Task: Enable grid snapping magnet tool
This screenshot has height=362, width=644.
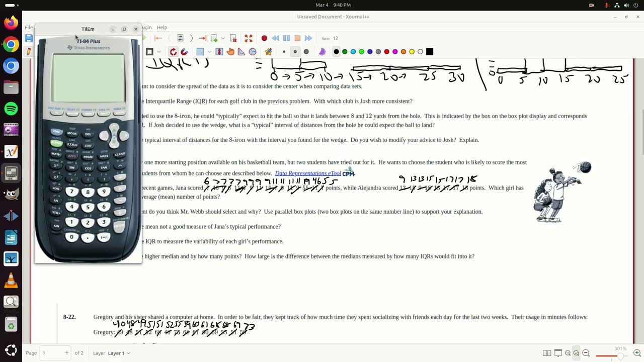Action: (184, 52)
